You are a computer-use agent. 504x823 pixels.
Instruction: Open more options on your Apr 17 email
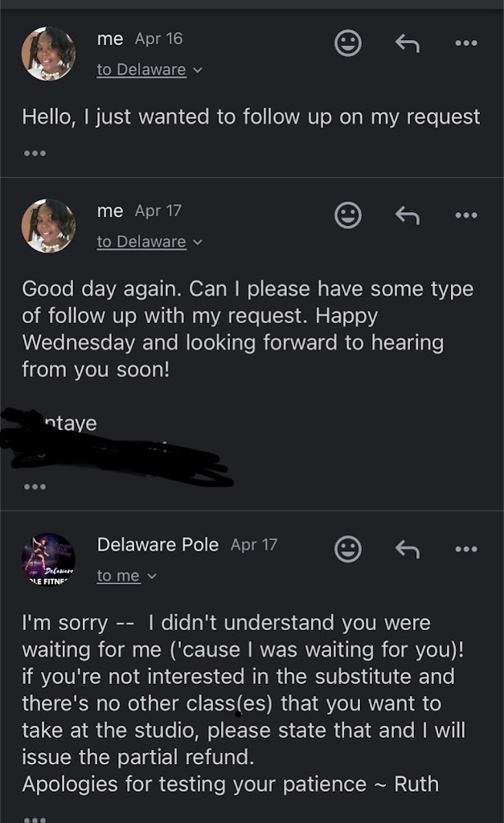pos(466,215)
